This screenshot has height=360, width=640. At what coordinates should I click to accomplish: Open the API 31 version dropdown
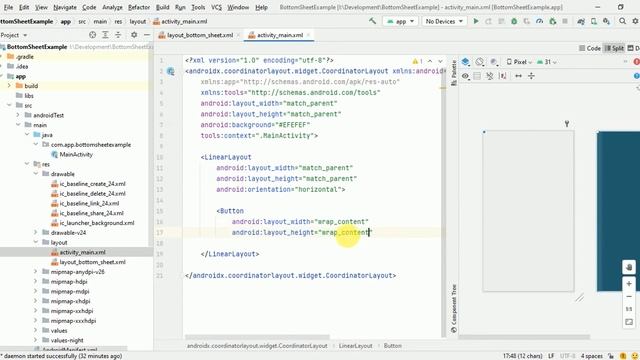pyautogui.click(x=547, y=62)
